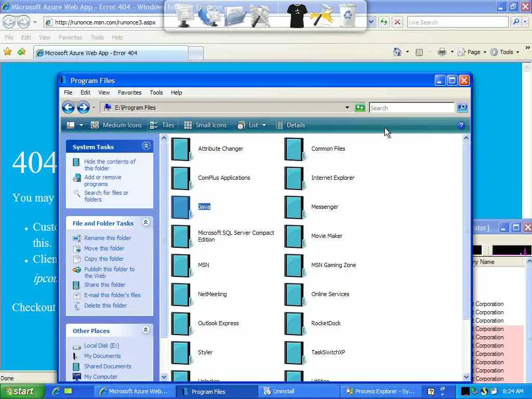Switch to Medium Icons view
This screenshot has height=399, width=532.
pyautogui.click(x=116, y=125)
